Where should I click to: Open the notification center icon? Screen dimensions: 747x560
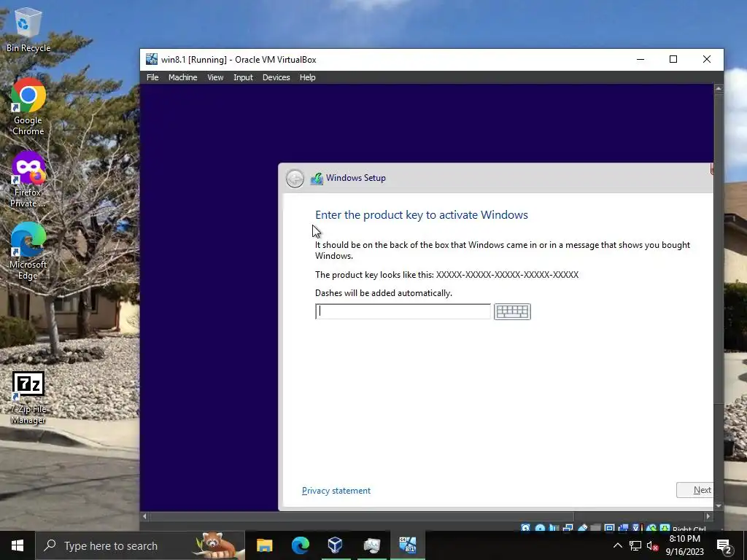(724, 546)
